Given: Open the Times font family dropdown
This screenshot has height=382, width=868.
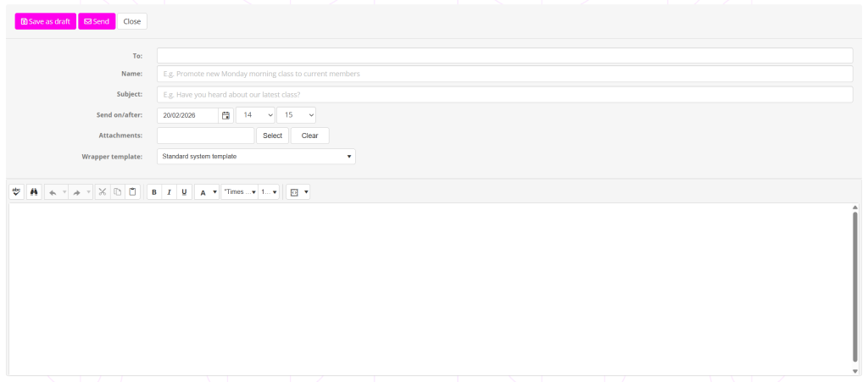Looking at the screenshot, I should point(240,192).
